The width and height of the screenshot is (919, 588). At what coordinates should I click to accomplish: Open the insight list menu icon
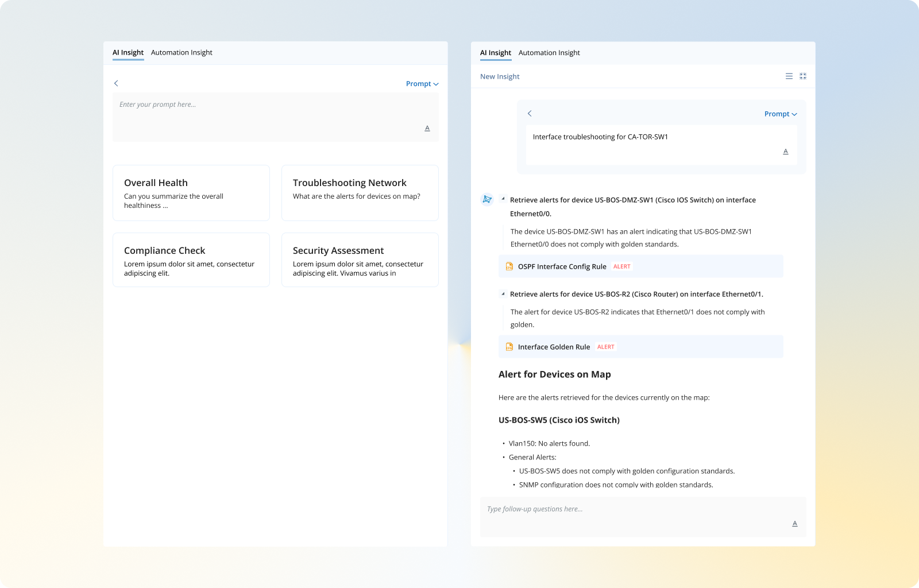(789, 76)
